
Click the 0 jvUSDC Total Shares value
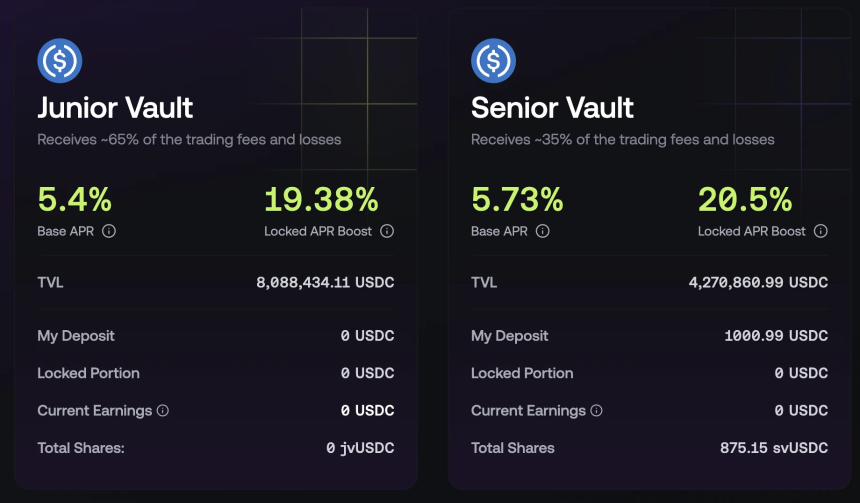point(360,448)
